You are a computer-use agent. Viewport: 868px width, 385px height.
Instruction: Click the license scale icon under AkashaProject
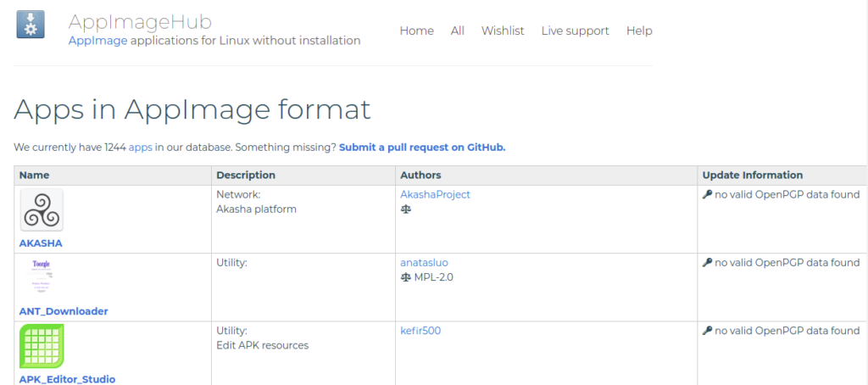(x=405, y=209)
